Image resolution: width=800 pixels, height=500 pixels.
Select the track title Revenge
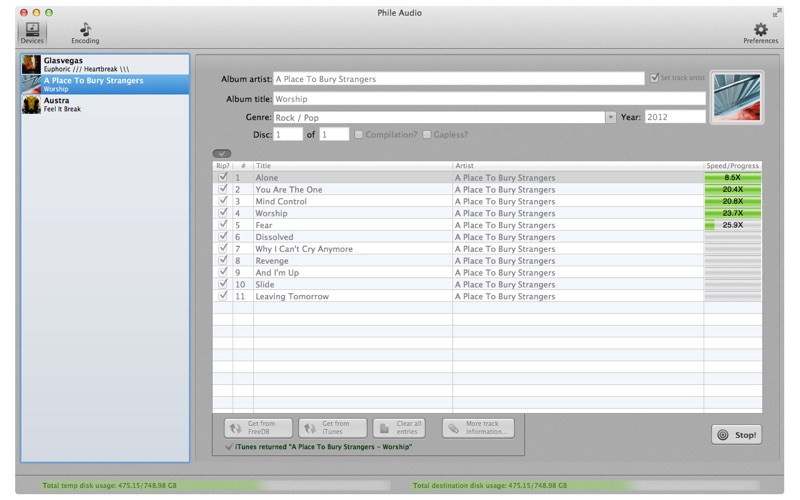(x=272, y=261)
